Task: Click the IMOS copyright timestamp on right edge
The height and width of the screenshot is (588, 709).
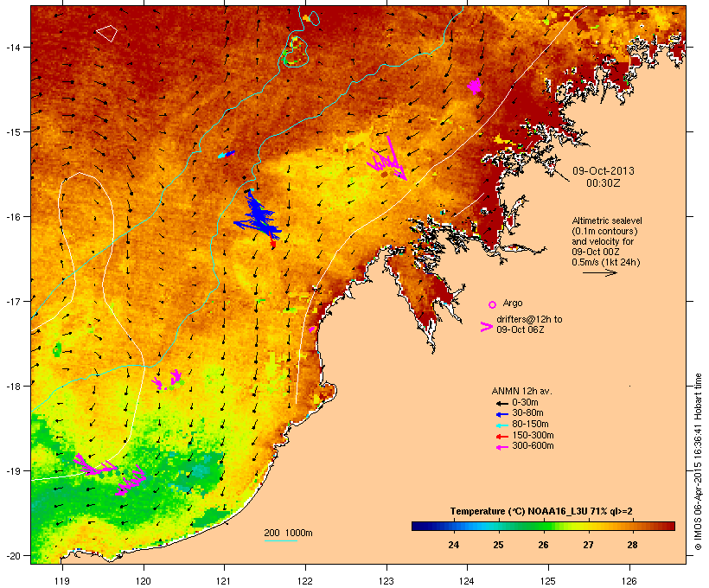Action: (698, 462)
